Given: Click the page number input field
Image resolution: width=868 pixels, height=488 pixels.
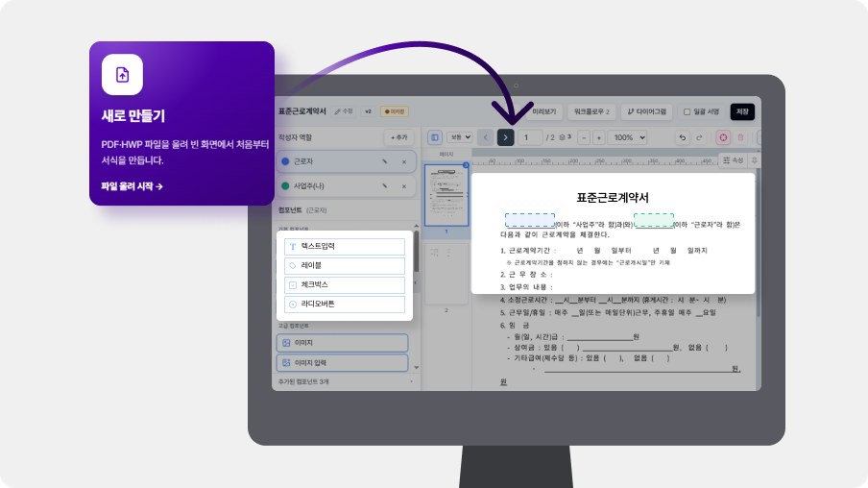Looking at the screenshot, I should [530, 137].
